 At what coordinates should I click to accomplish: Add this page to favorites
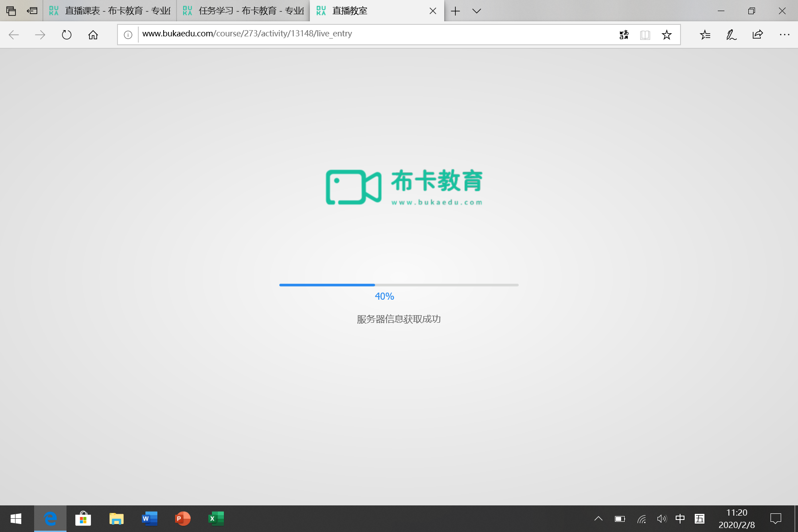[666, 35]
